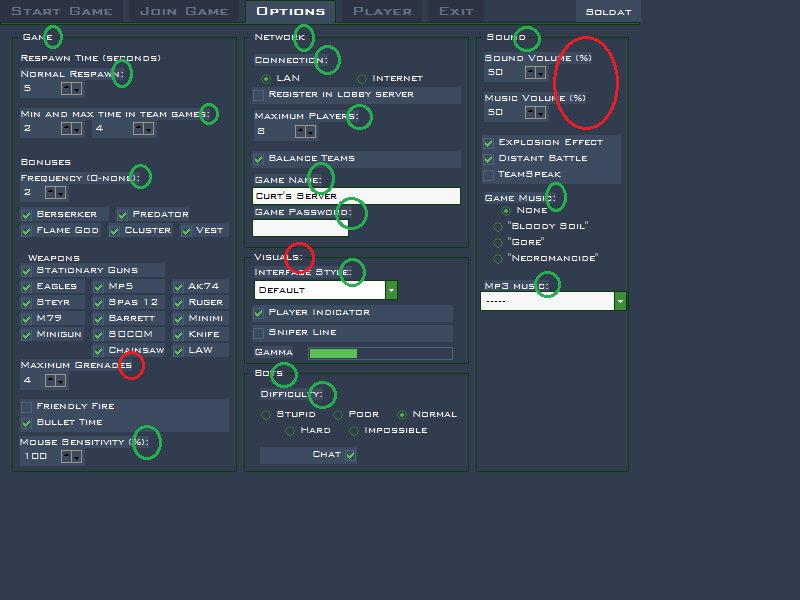Uncheck the Balance Teams option
800x600 pixels.
click(259, 158)
